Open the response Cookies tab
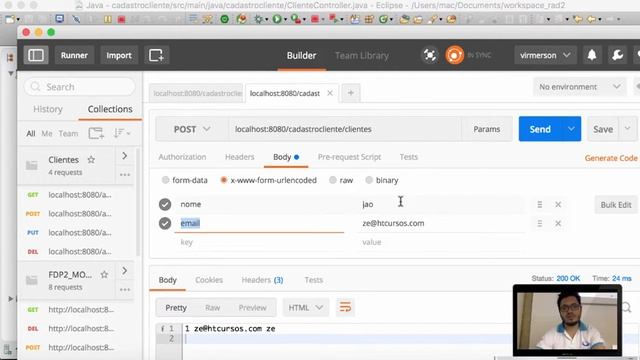Image resolution: width=640 pixels, height=360 pixels. coord(209,280)
